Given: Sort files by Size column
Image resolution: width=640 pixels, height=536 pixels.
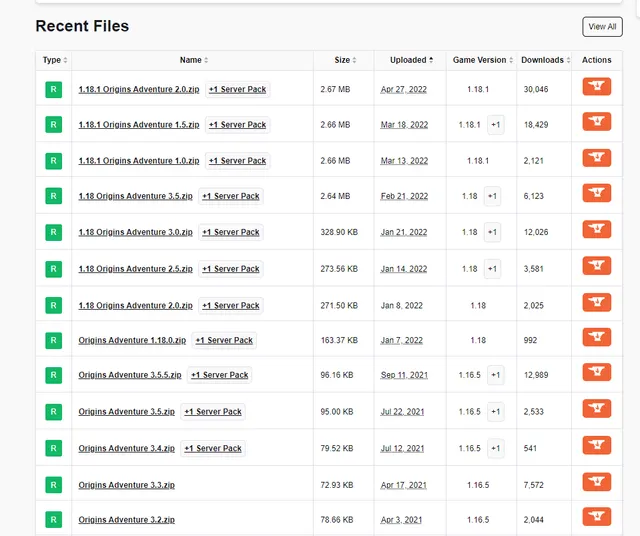Looking at the screenshot, I should tap(344, 60).
